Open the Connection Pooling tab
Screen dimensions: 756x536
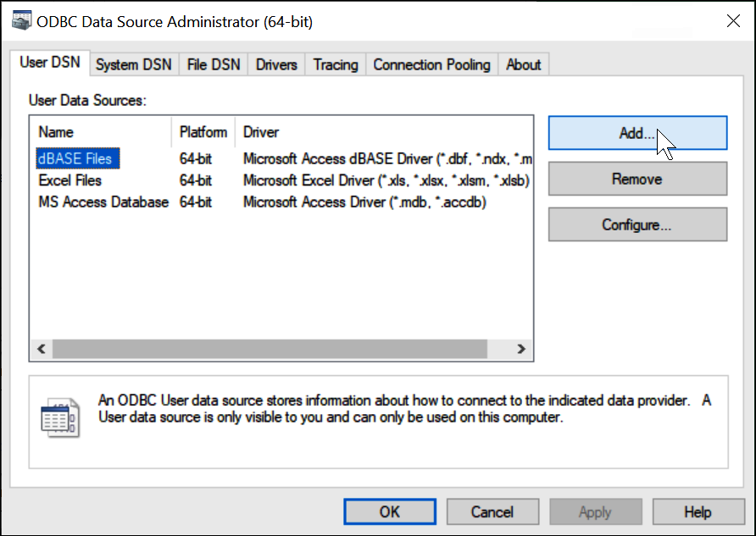tap(431, 64)
